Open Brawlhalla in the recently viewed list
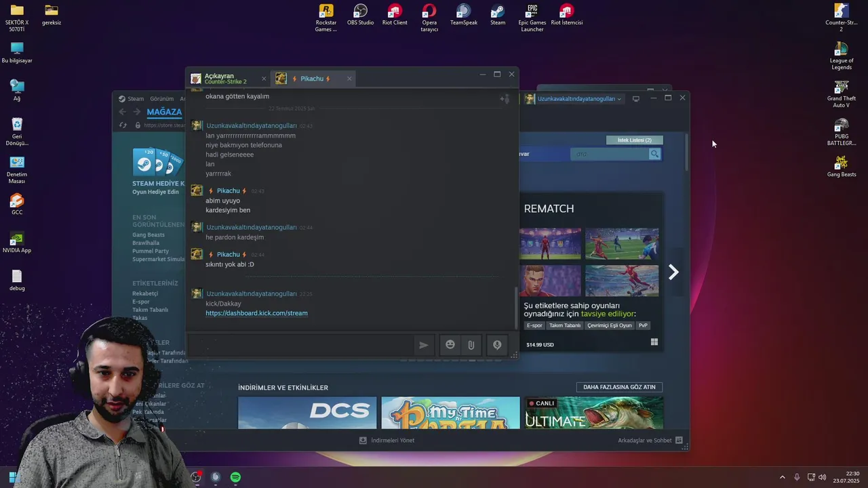Viewport: 868px width, 488px height. click(146, 243)
